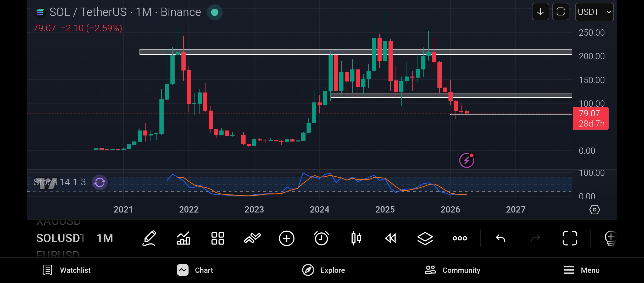Tap the SOL / TetherUS chart title
This screenshot has height=283, width=644.
[125, 12]
